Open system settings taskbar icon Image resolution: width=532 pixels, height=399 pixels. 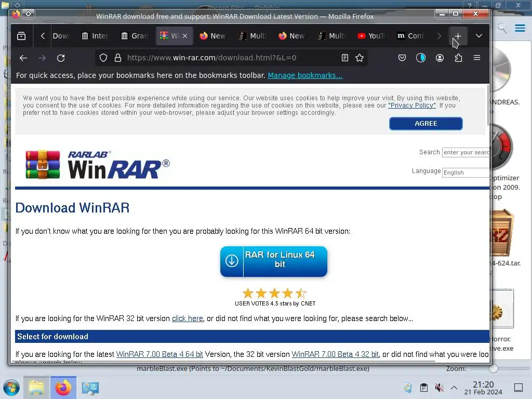click(x=90, y=388)
